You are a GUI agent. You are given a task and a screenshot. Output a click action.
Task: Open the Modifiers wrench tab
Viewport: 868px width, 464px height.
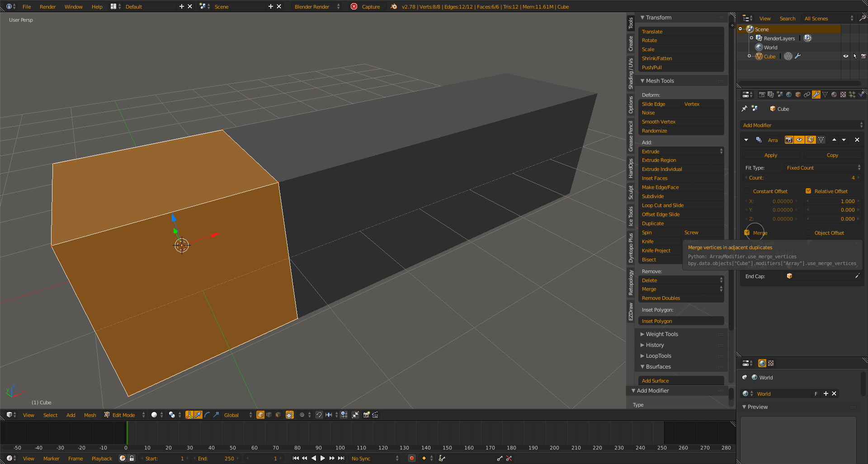click(x=816, y=95)
